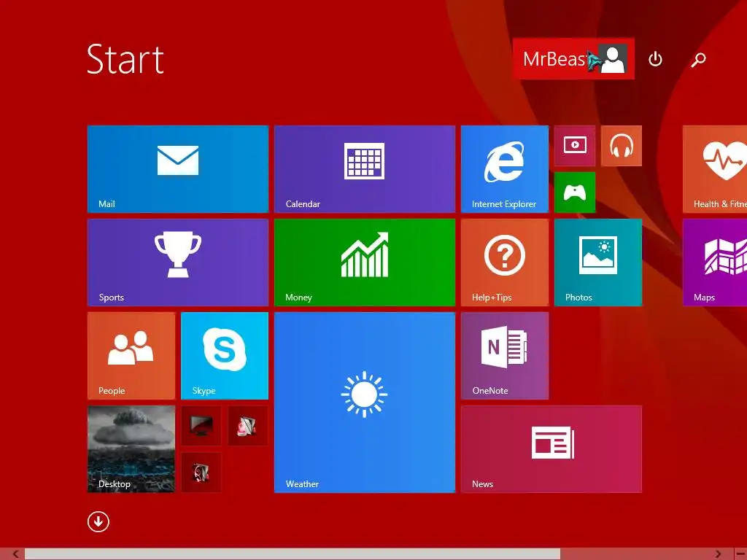Open the OneNote tile
The image size is (747, 560).
[505, 356]
